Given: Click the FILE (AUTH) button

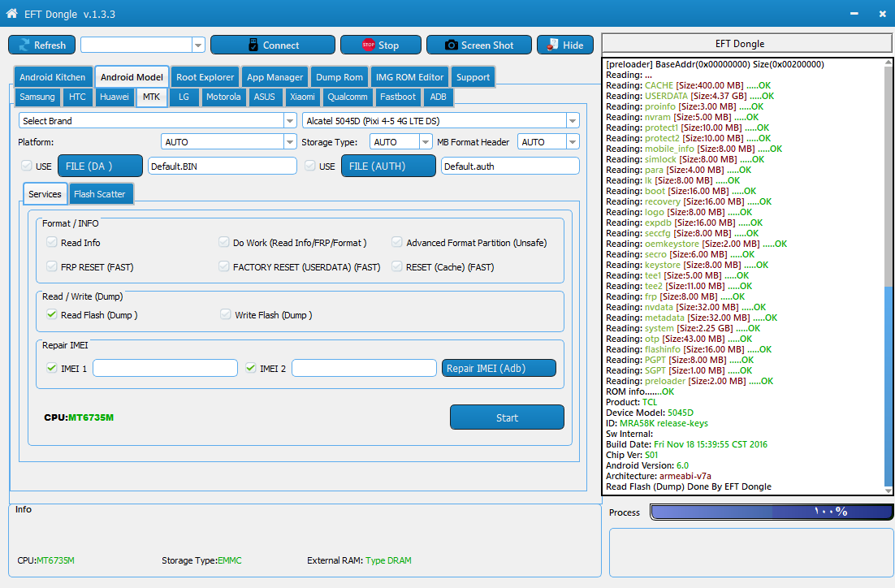Looking at the screenshot, I should click(x=388, y=166).
